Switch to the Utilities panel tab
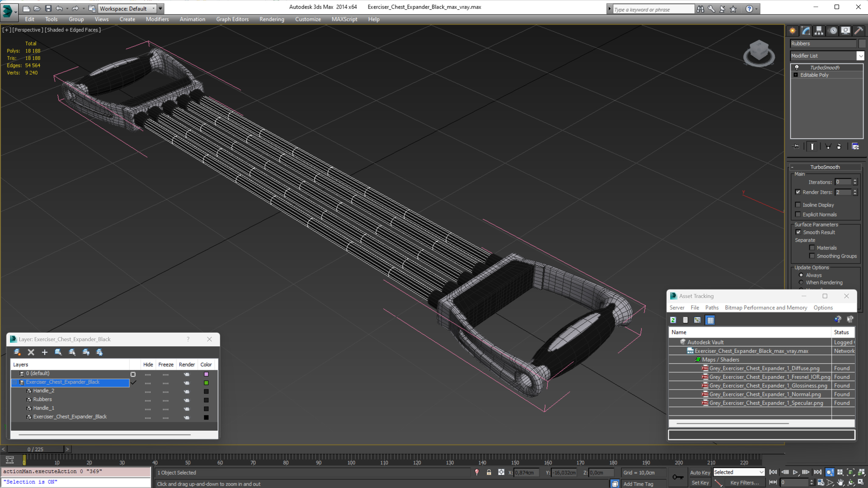Image resolution: width=868 pixels, height=488 pixels. click(x=859, y=31)
